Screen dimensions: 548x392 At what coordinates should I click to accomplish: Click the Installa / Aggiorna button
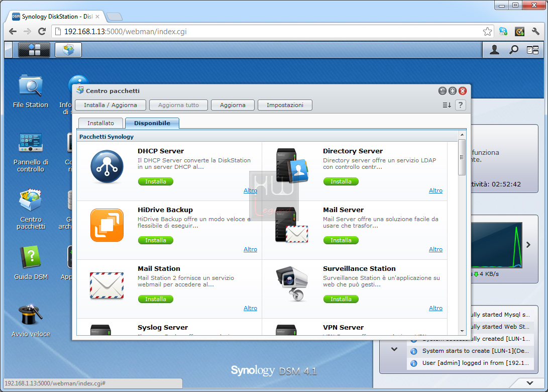111,105
